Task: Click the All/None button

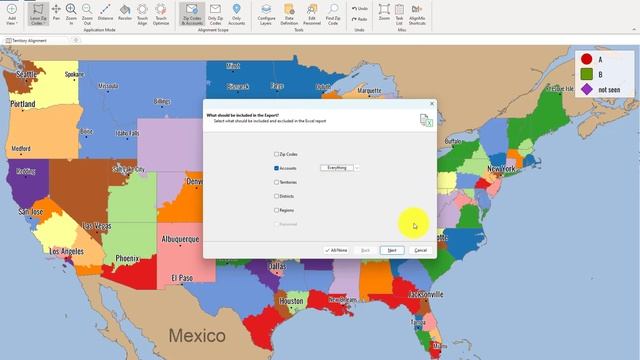Action: (336, 250)
